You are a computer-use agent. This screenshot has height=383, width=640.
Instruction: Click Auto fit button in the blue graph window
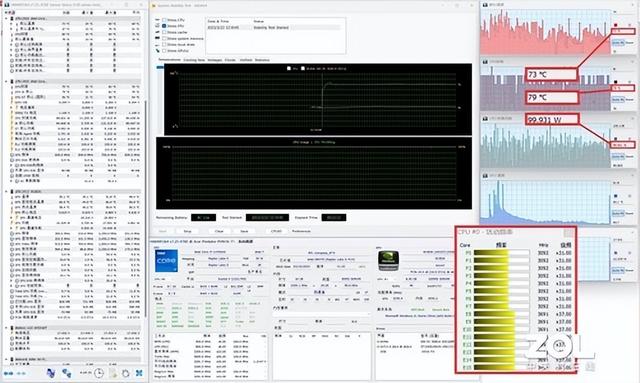618,213
